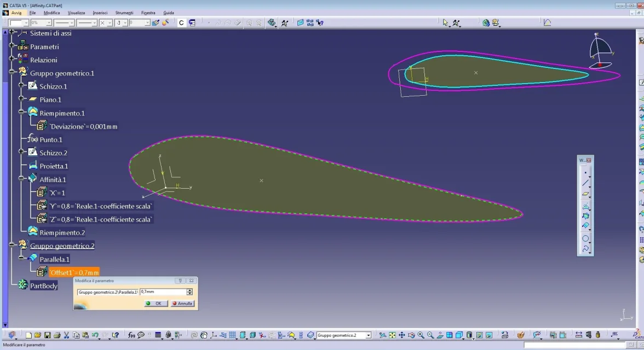Open the Modifica menu
644x350 pixels.
(51, 13)
